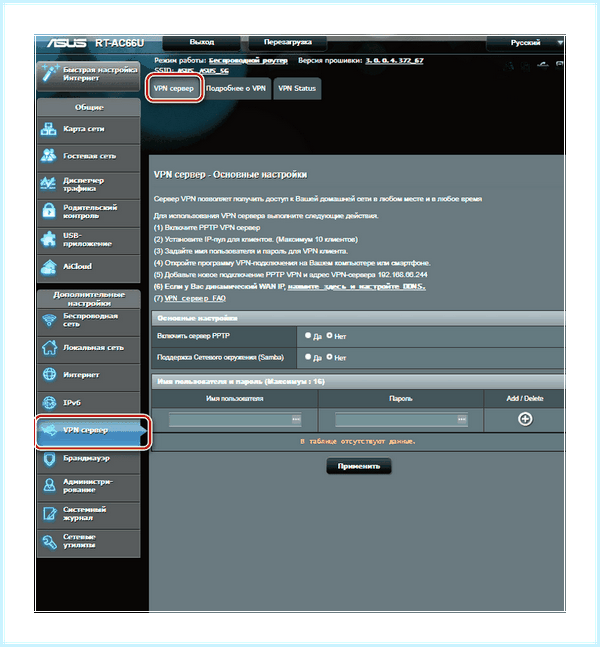Image resolution: width=600 pixels, height=647 pixels.
Task: Open Брандмауэр menu item
Action: pyautogui.click(x=89, y=459)
